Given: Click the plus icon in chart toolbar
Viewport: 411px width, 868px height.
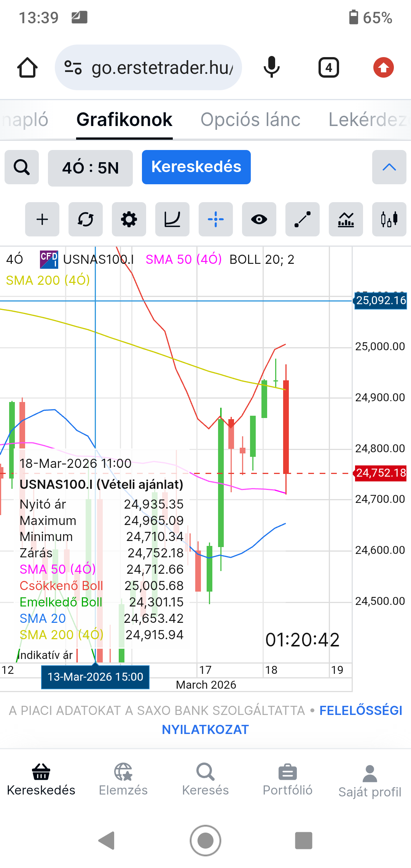Looking at the screenshot, I should click(x=42, y=219).
